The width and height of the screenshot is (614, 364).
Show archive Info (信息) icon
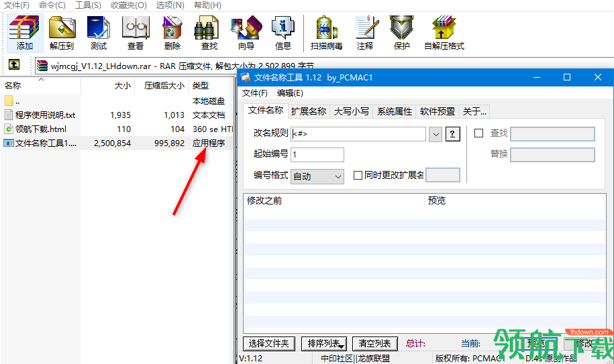click(x=283, y=33)
